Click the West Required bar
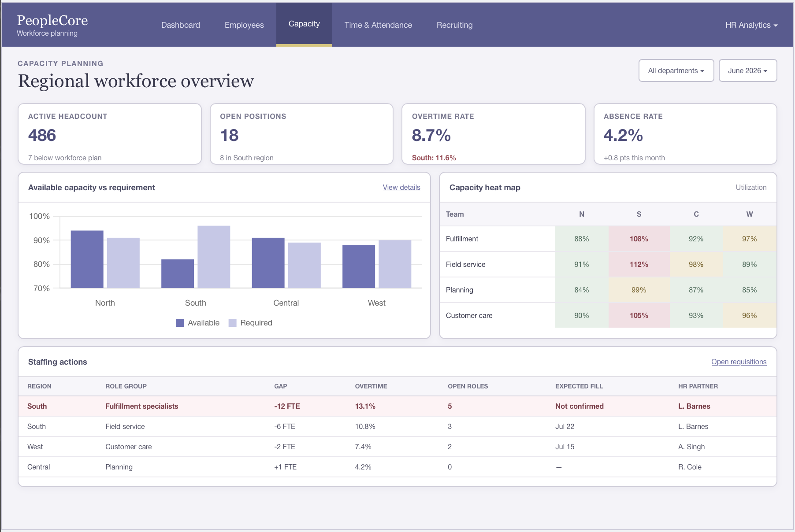 coord(395,264)
